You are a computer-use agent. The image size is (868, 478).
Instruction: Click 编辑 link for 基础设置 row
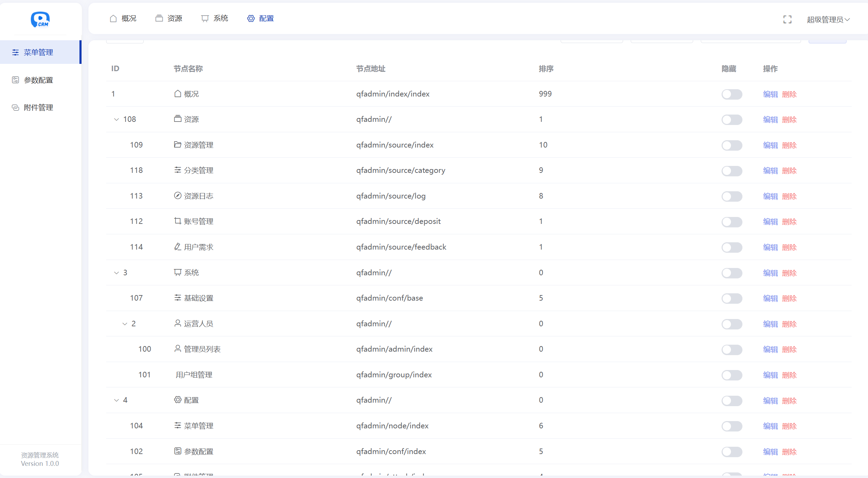coord(770,299)
